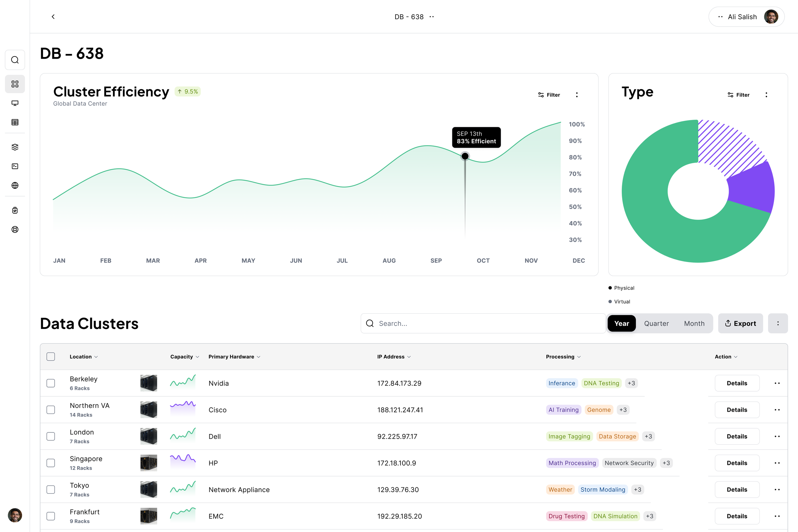Open Details for the Northern VA cluster

coord(737,410)
